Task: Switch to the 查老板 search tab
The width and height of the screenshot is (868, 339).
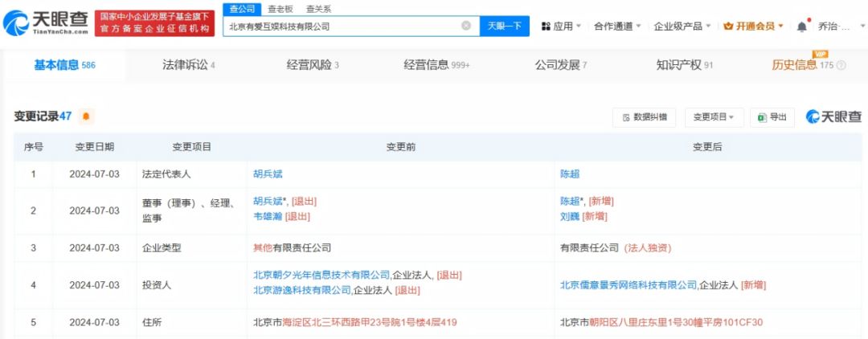Action: click(280, 9)
